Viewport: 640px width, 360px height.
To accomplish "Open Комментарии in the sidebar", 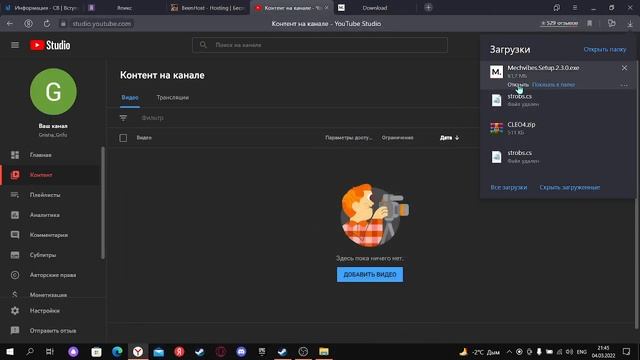I will [x=49, y=235].
